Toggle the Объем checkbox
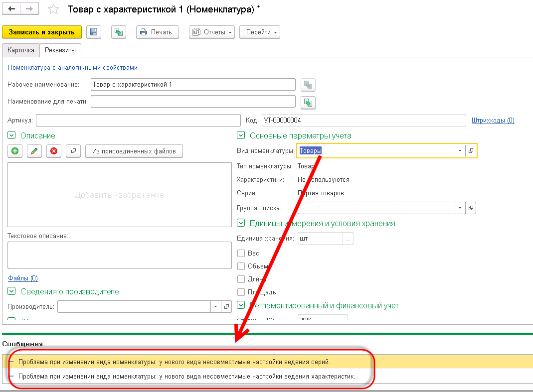Image resolution: width=533 pixels, height=392 pixels. point(241,266)
